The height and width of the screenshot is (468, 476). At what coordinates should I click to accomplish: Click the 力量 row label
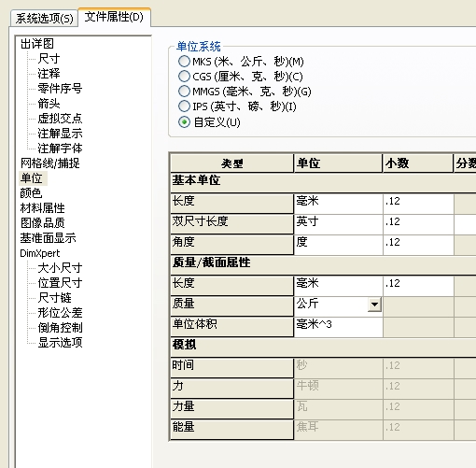(x=232, y=409)
